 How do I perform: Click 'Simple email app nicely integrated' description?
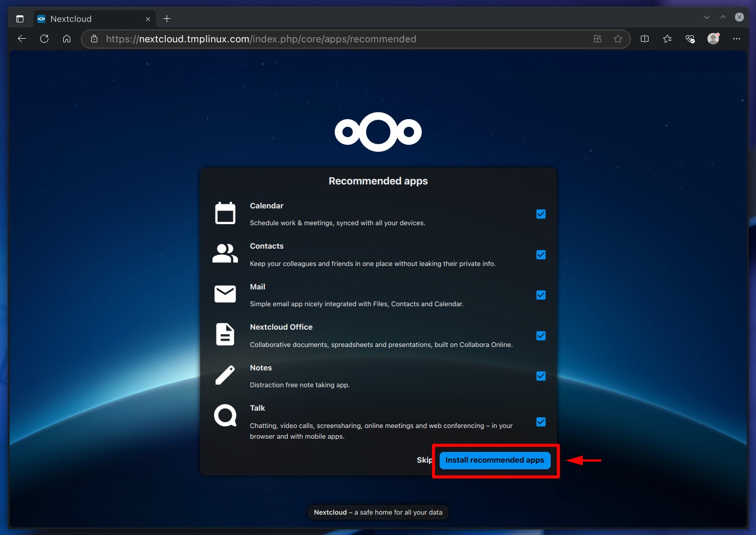(x=357, y=304)
